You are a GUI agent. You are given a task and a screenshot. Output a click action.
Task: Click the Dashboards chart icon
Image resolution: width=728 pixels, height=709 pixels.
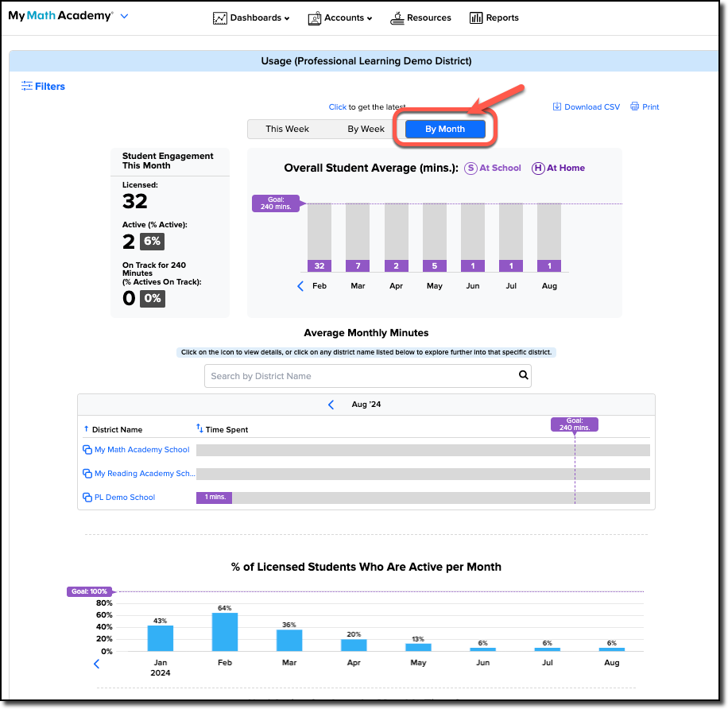(219, 18)
